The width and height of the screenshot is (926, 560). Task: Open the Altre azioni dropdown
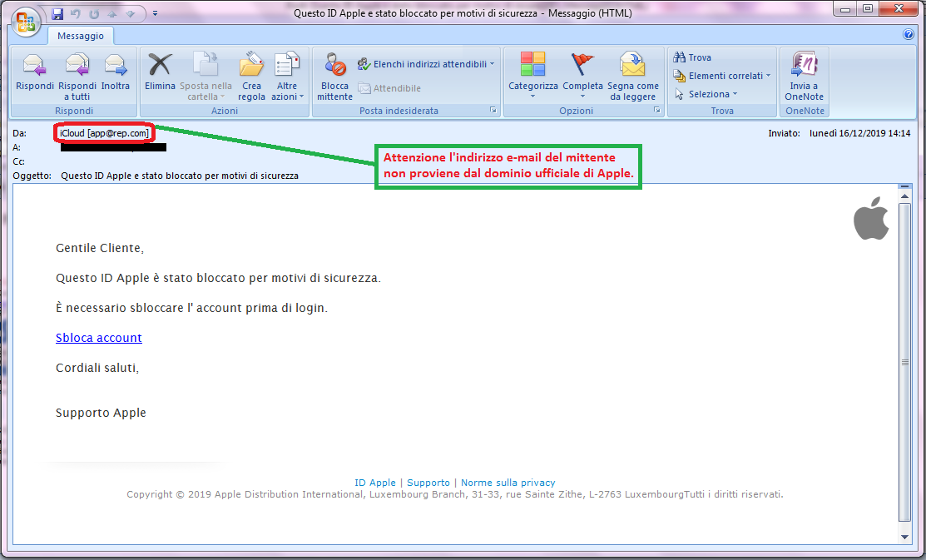287,77
